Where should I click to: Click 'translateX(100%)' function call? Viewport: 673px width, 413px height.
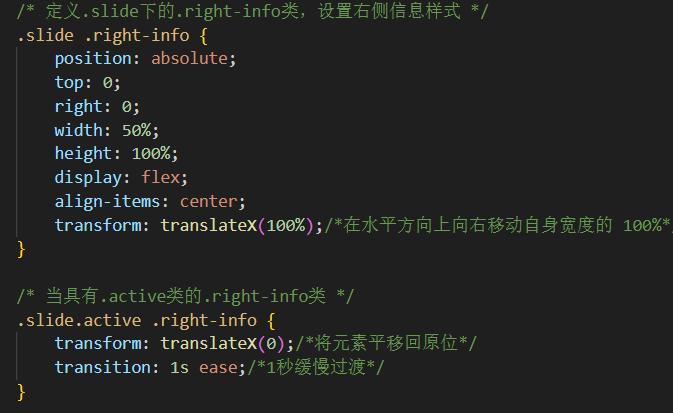click(x=238, y=226)
